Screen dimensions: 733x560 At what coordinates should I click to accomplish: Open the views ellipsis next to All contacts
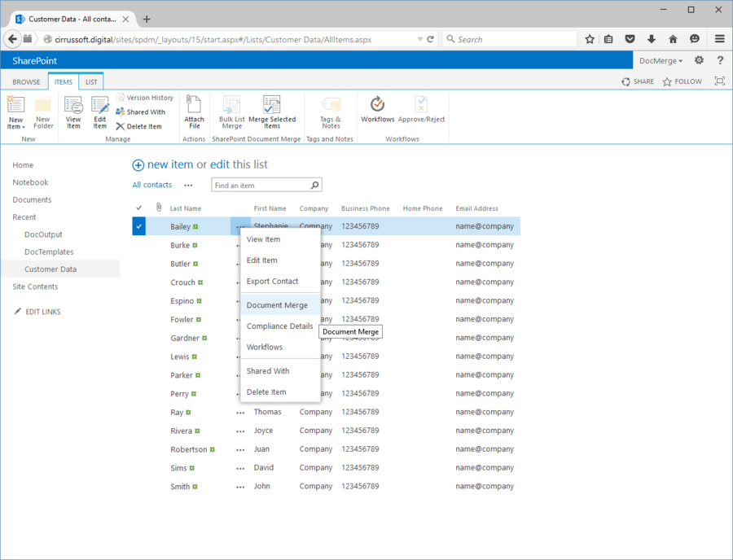[x=188, y=186]
